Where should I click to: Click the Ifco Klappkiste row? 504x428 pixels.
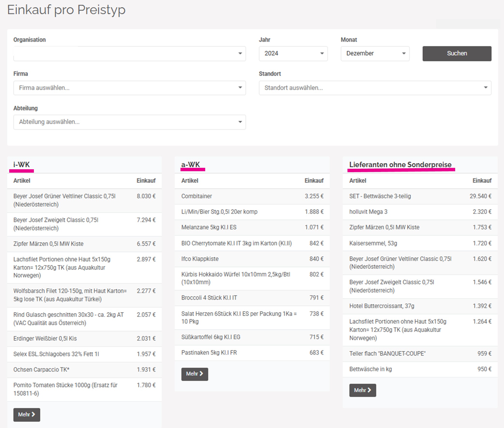tap(252, 259)
